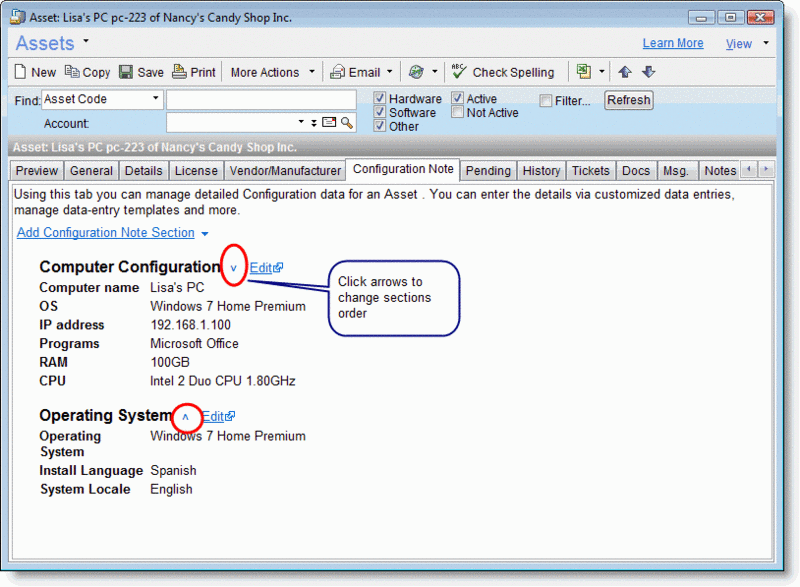Enable the Not Active checkbox
Image resolution: width=800 pixels, height=587 pixels.
455,113
